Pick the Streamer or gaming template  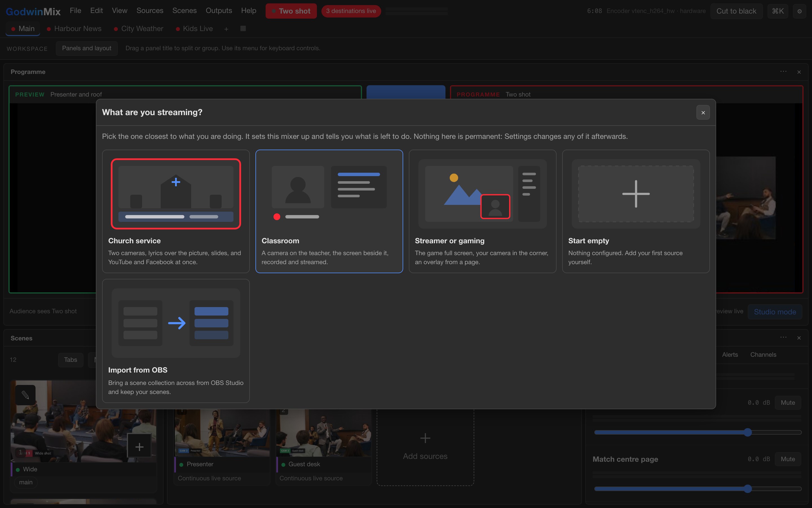(x=482, y=211)
